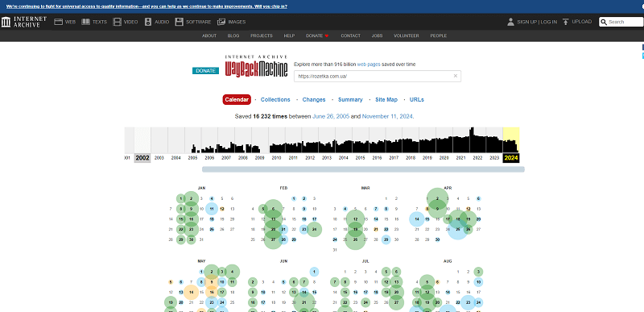Image resolution: width=644 pixels, height=312 pixels.
Task: Click the magnifier in the search box
Action: [x=604, y=22]
